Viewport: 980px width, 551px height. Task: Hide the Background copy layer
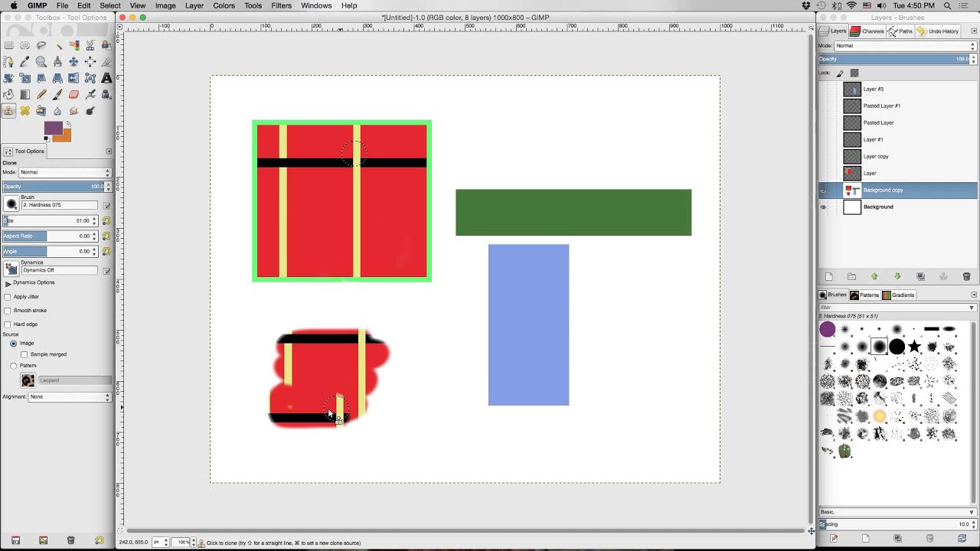coord(823,191)
